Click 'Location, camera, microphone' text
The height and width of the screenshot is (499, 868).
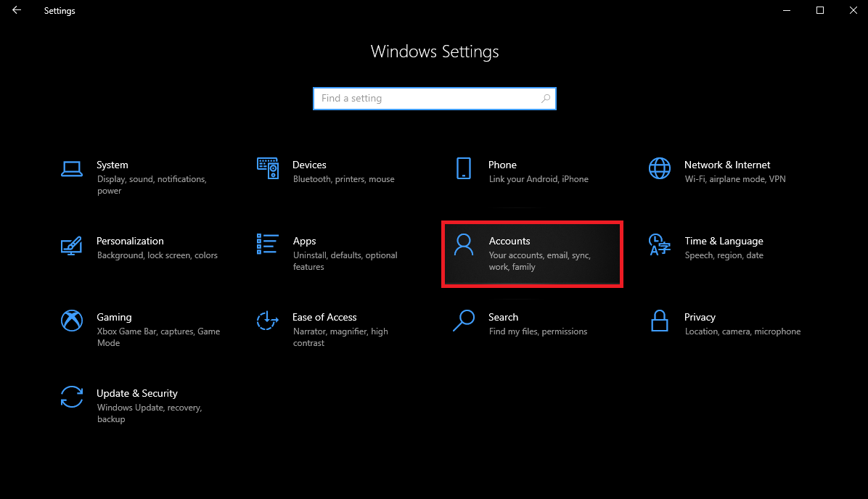tap(743, 331)
